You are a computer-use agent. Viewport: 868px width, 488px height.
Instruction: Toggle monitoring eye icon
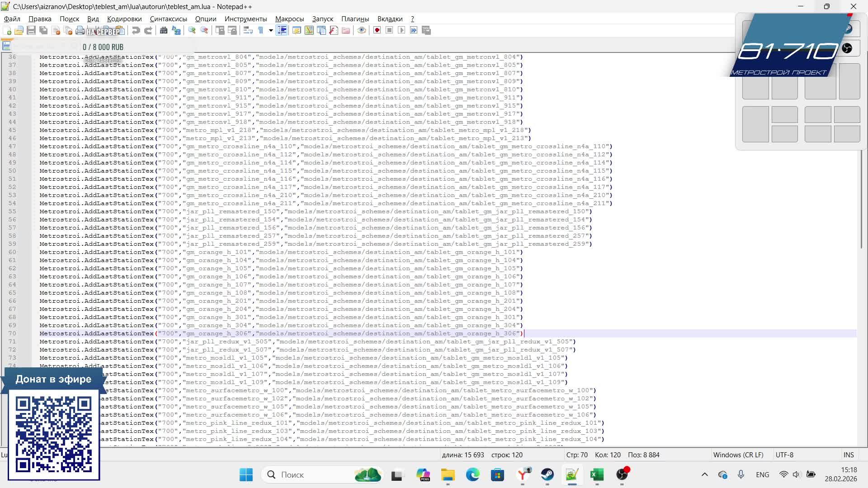click(x=361, y=30)
